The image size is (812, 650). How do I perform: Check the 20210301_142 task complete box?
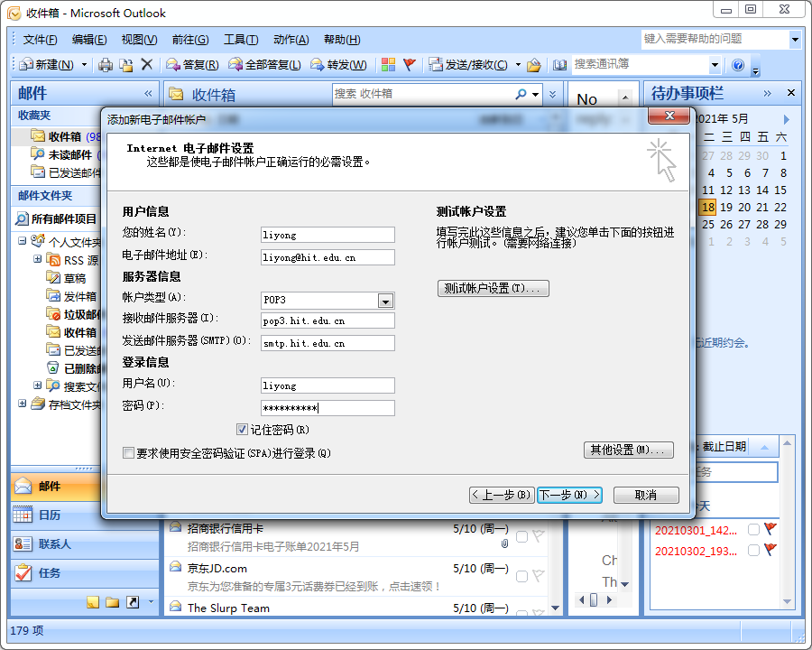point(753,529)
